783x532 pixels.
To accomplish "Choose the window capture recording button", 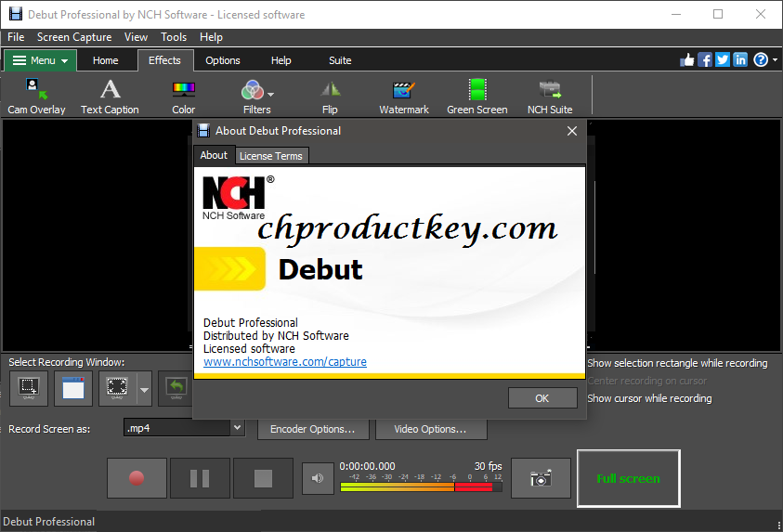I will pos(72,388).
